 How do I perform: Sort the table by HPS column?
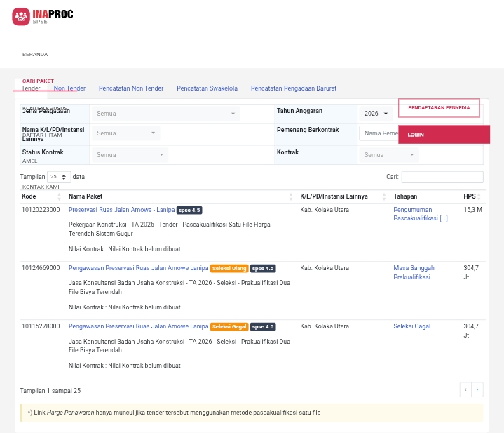pyautogui.click(x=479, y=197)
